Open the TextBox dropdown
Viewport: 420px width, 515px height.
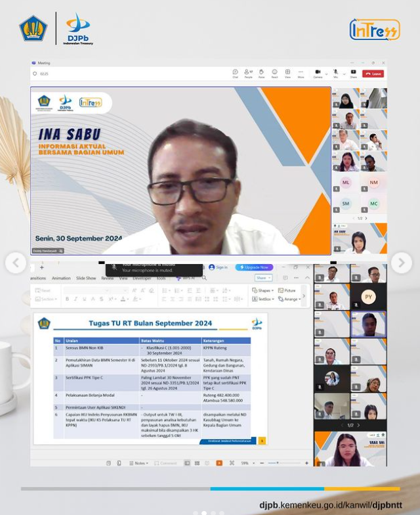[x=262, y=300]
